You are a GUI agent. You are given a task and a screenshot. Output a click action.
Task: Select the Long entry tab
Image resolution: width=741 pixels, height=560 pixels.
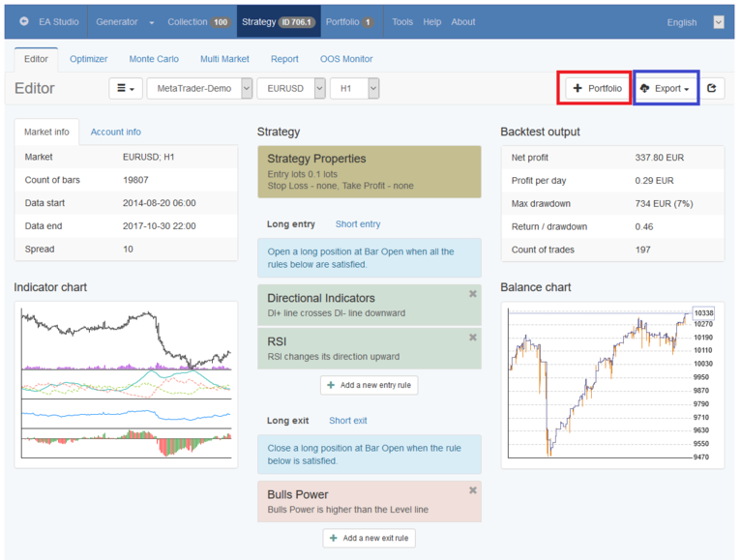tap(290, 224)
